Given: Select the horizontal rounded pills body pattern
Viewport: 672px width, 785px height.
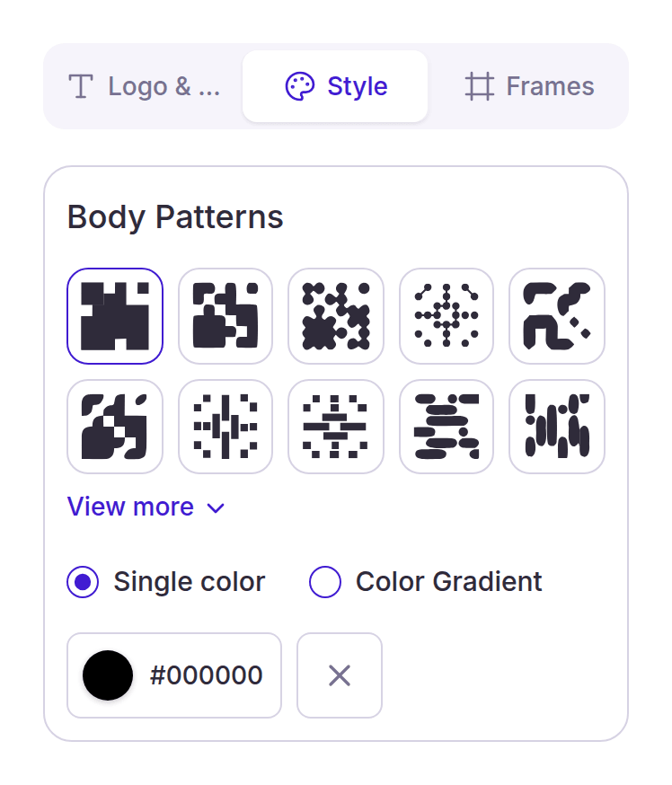Looking at the screenshot, I should pos(447,427).
